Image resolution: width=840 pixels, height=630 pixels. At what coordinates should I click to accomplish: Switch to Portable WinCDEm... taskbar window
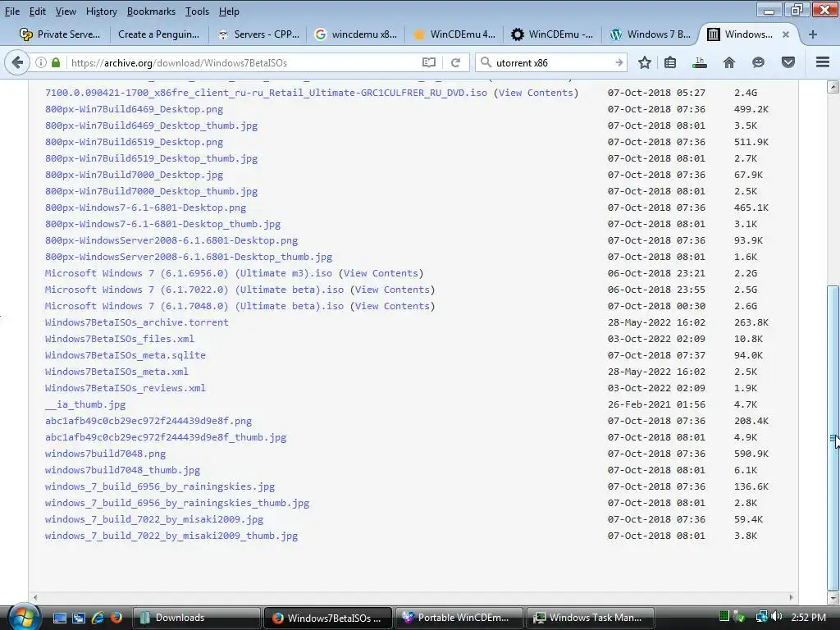[x=459, y=618]
